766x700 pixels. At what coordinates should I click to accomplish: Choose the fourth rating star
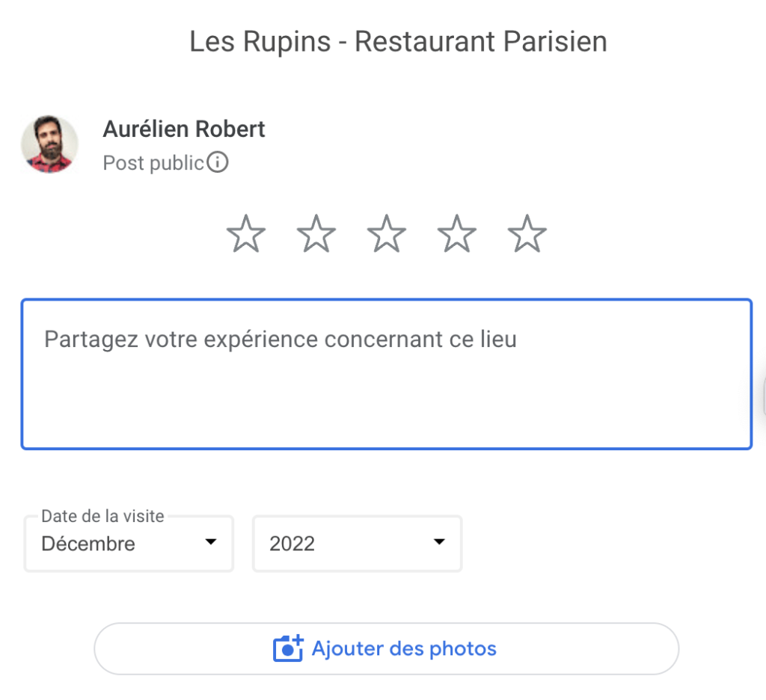(x=457, y=233)
